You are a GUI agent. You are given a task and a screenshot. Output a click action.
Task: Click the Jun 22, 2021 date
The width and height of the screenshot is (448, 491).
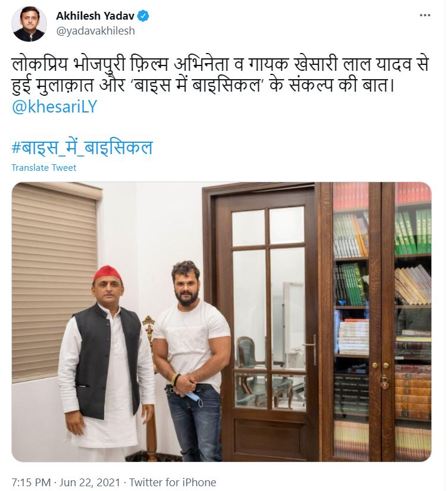tap(89, 482)
